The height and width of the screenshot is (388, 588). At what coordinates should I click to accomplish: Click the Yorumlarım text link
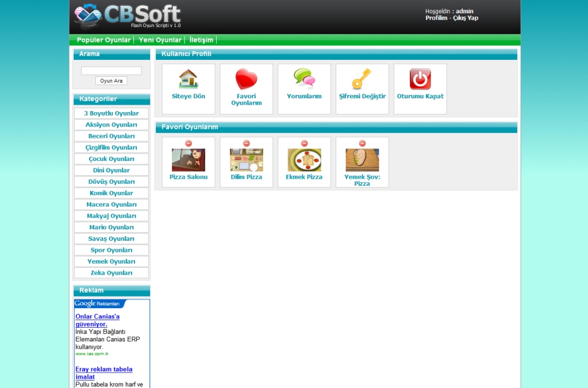click(304, 97)
